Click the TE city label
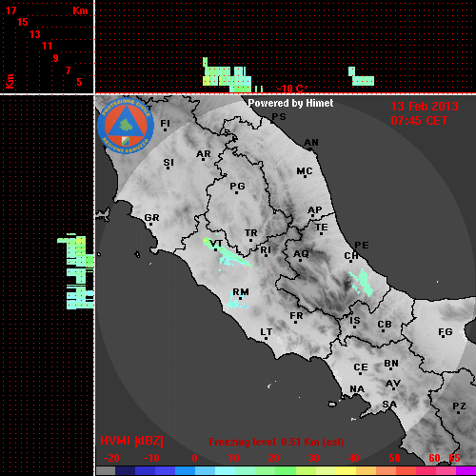The image size is (476, 476). coord(321,228)
